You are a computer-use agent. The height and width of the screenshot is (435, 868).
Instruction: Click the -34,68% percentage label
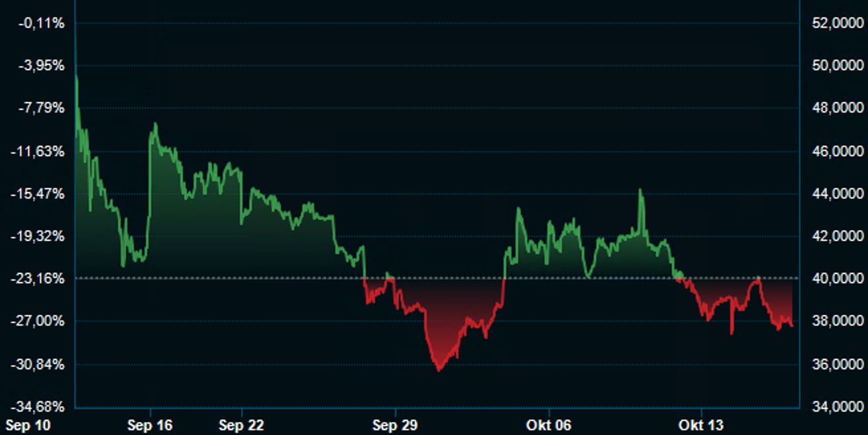pyautogui.click(x=41, y=407)
